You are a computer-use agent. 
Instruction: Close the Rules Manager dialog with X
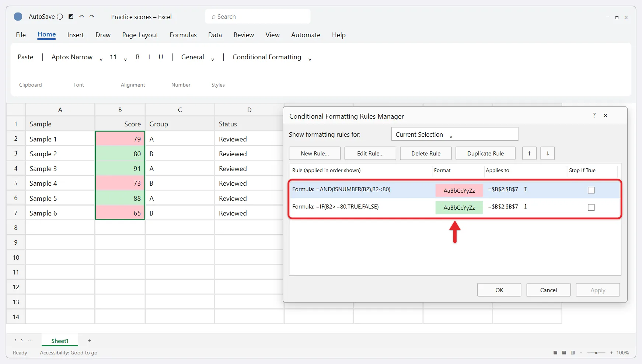pos(606,115)
